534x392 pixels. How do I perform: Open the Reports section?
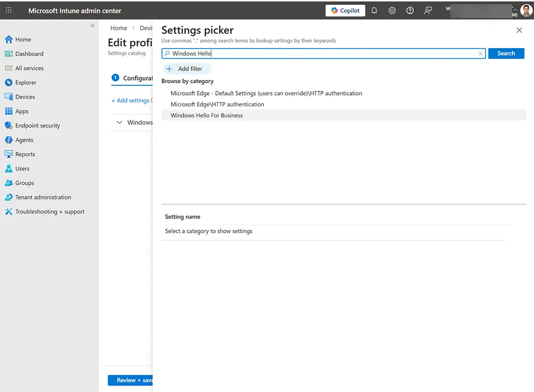[25, 154]
